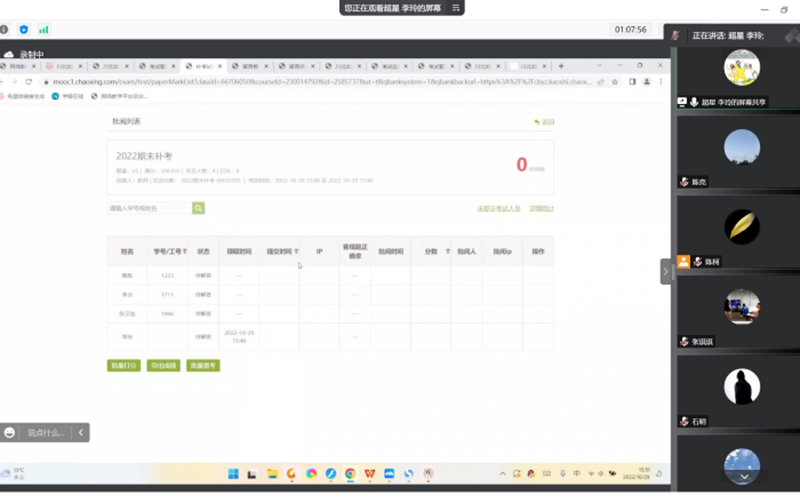The height and width of the screenshot is (495, 800).
Task: Close the active 补考 browser tab
Action: point(220,66)
